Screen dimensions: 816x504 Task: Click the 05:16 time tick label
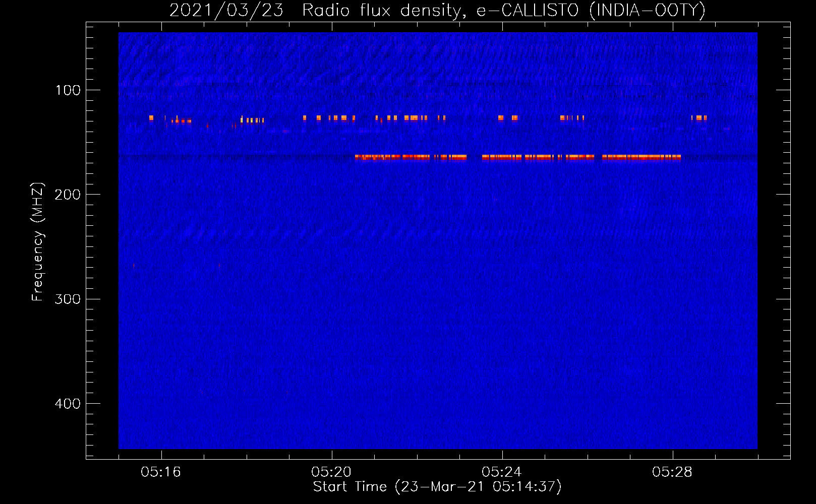click(161, 472)
